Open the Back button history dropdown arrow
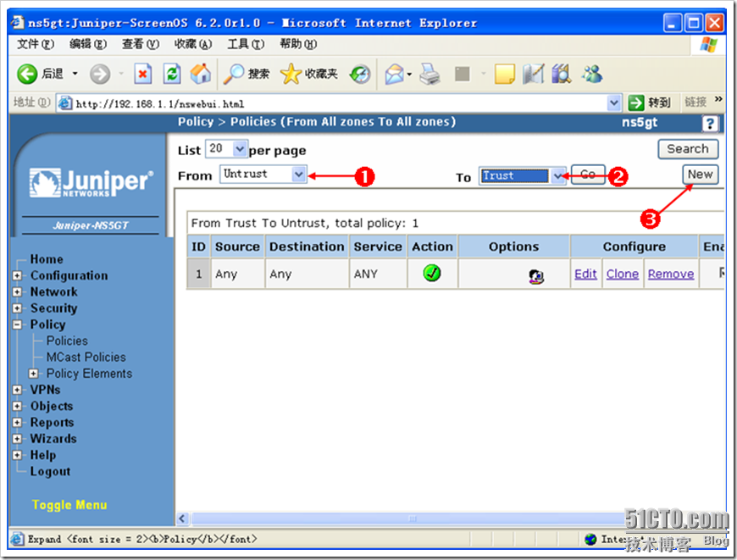 click(75, 74)
